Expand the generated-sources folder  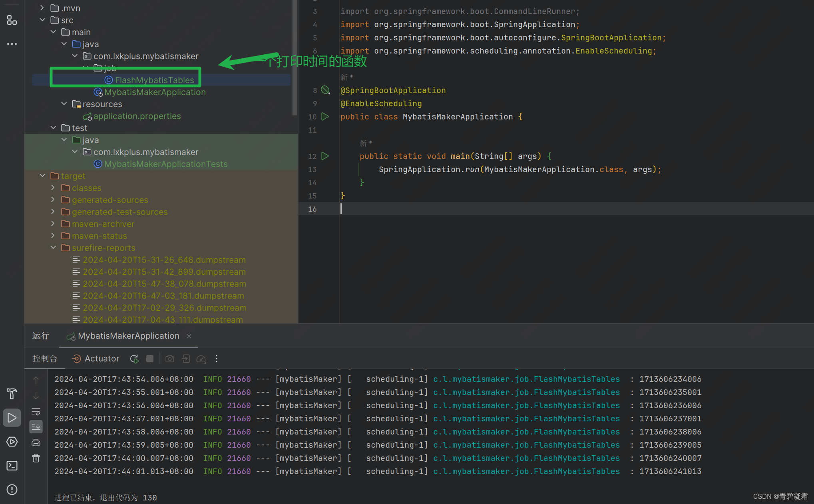(x=53, y=200)
